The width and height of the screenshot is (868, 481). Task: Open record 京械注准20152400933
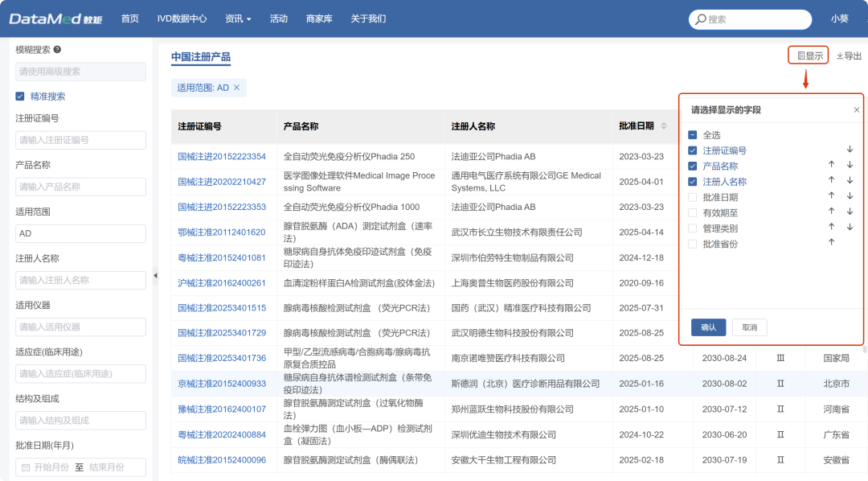(x=222, y=384)
